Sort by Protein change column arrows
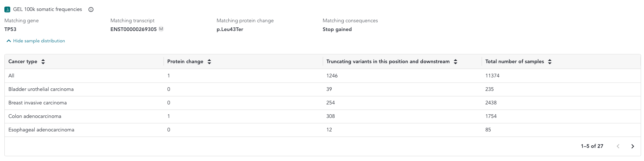The width and height of the screenshot is (644, 161). click(209, 62)
